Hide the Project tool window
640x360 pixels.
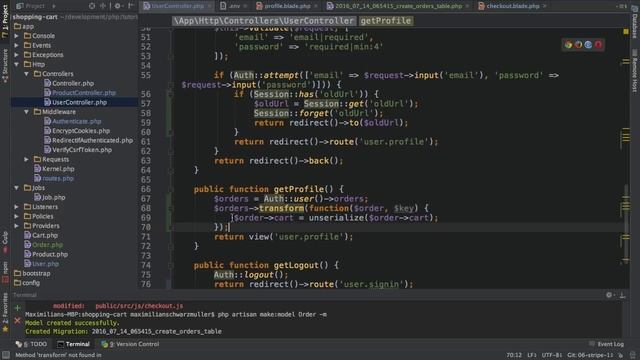point(131,6)
